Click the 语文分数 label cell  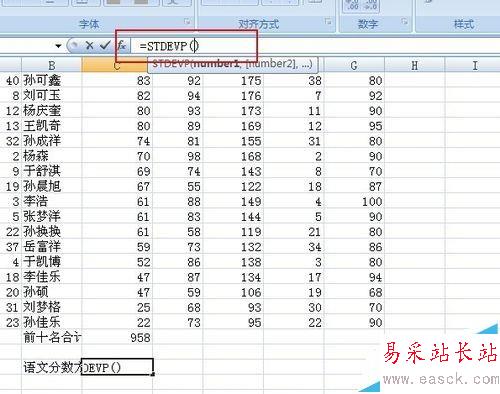click(52, 367)
